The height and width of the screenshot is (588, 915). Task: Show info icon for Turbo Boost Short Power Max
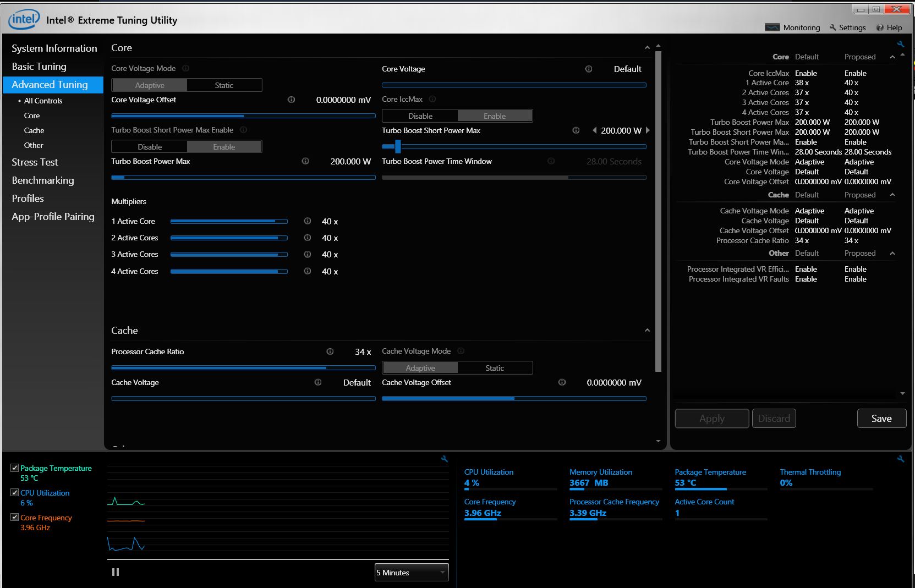pos(576,130)
